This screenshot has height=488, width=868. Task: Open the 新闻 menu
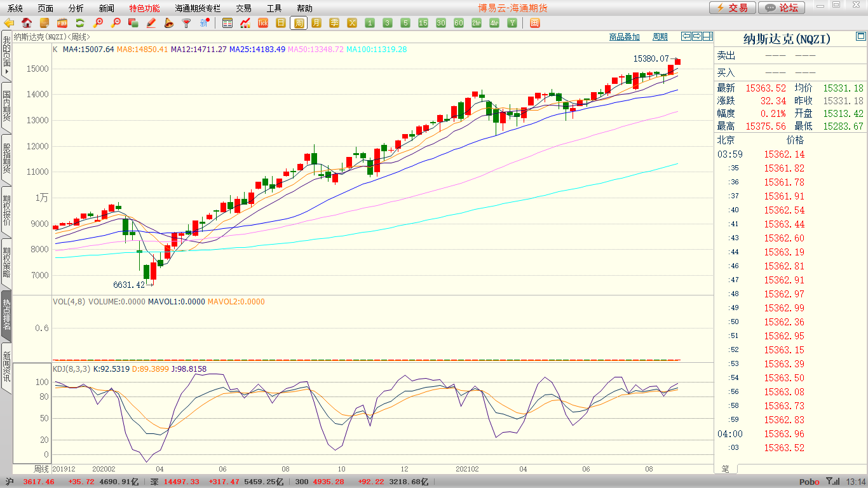[107, 8]
